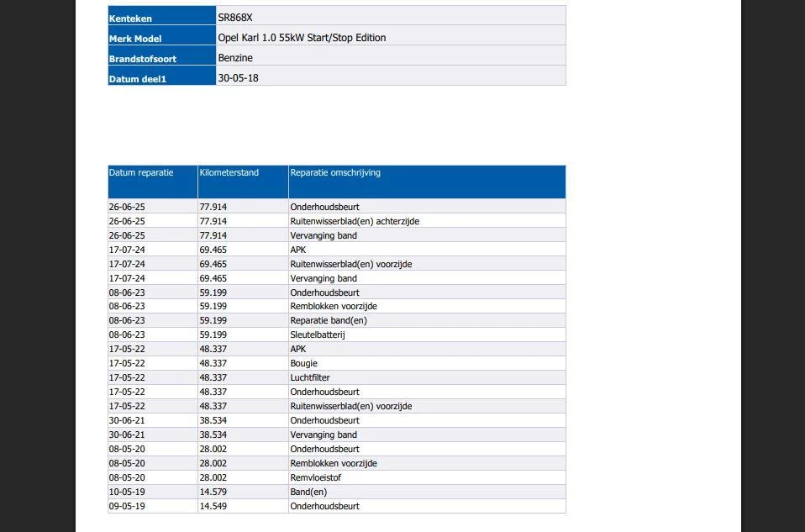Click the Opel Karl model description
This screenshot has width=805, height=532.
[302, 38]
